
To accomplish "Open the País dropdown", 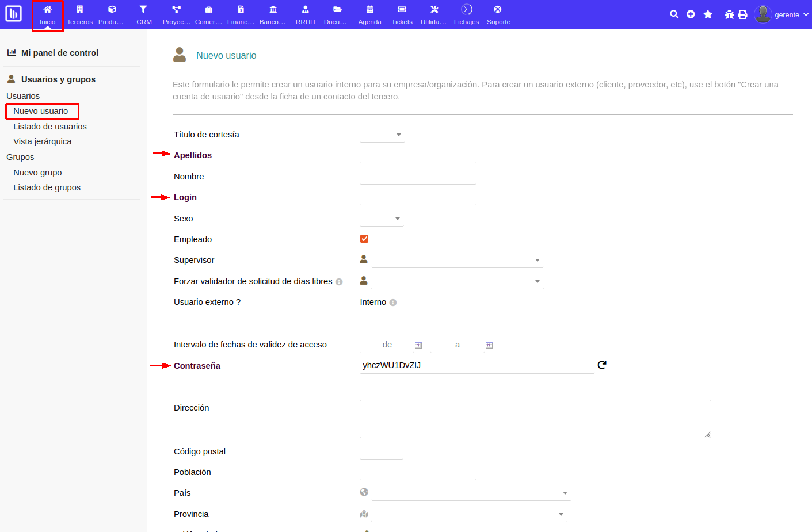I will 471,493.
